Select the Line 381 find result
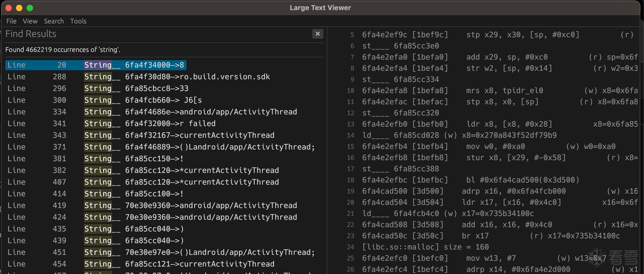 point(134,159)
